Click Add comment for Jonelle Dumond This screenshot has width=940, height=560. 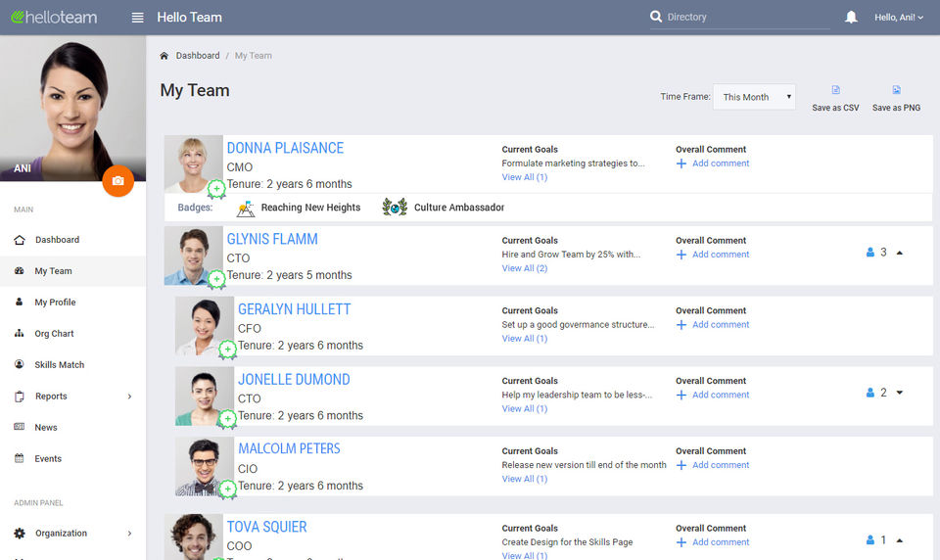721,395
